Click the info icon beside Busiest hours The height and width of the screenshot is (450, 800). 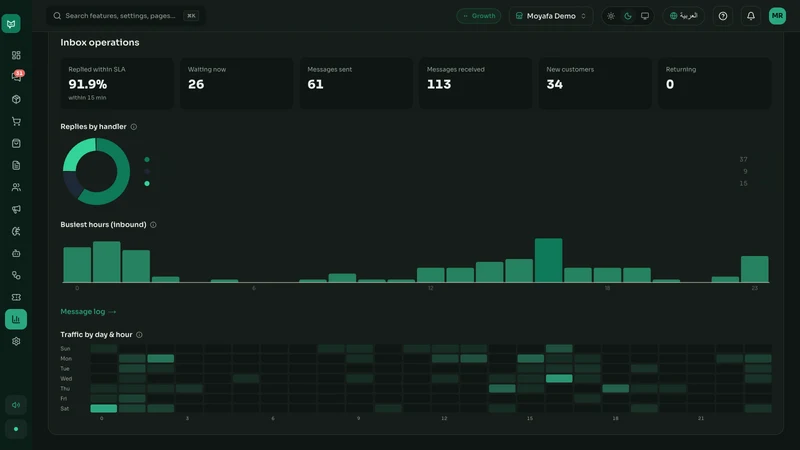[x=153, y=224]
